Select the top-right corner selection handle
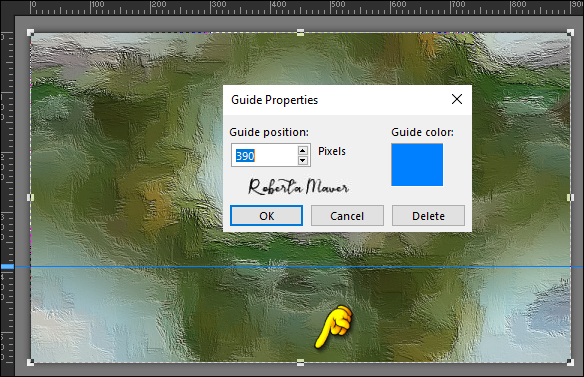The width and height of the screenshot is (584, 377). (570, 32)
